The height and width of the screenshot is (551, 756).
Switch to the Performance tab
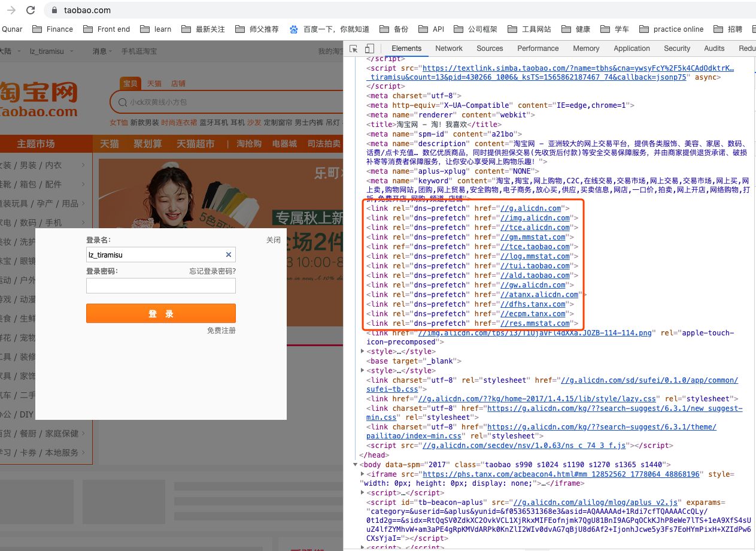point(538,49)
